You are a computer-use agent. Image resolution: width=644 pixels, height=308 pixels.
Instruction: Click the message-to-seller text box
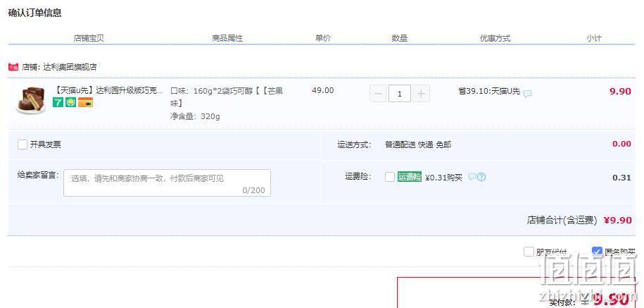click(168, 183)
